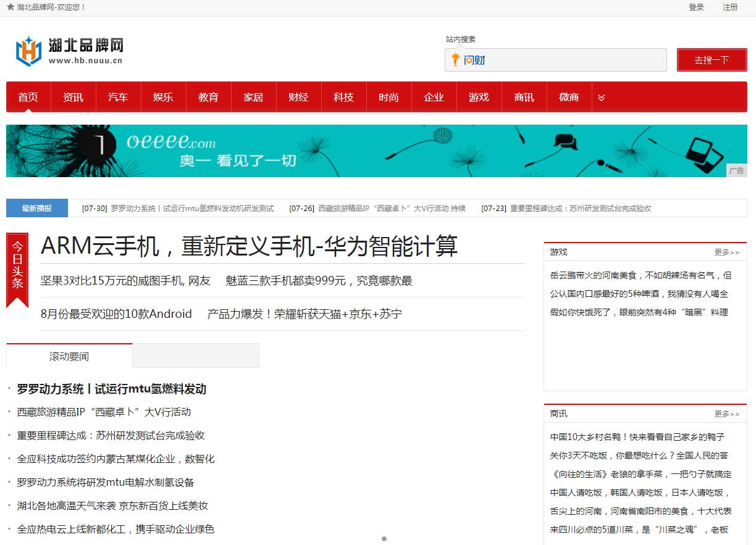Viewport: 756px width, 545px height.
Task: Open bold news 罗罗动力系统丨试运行mtu氢燃料发动
Action: (111, 389)
